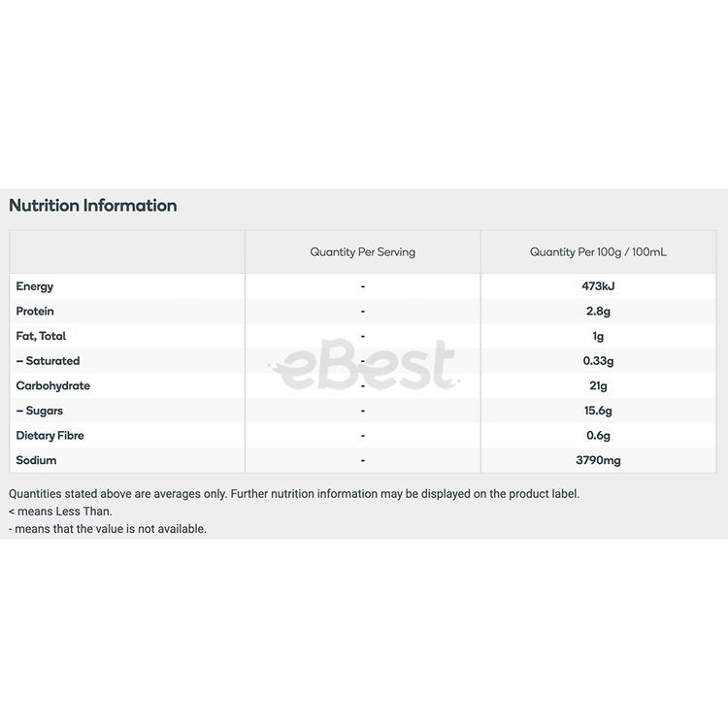Click the Saturated row label
Image resolution: width=728 pixels, height=728 pixels.
[x=48, y=361]
